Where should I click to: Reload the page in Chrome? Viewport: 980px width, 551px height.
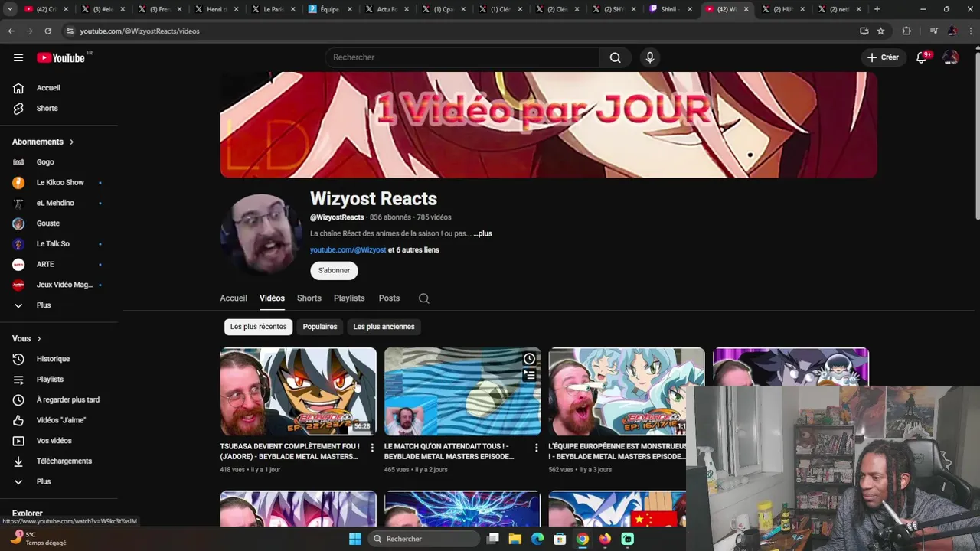point(47,31)
